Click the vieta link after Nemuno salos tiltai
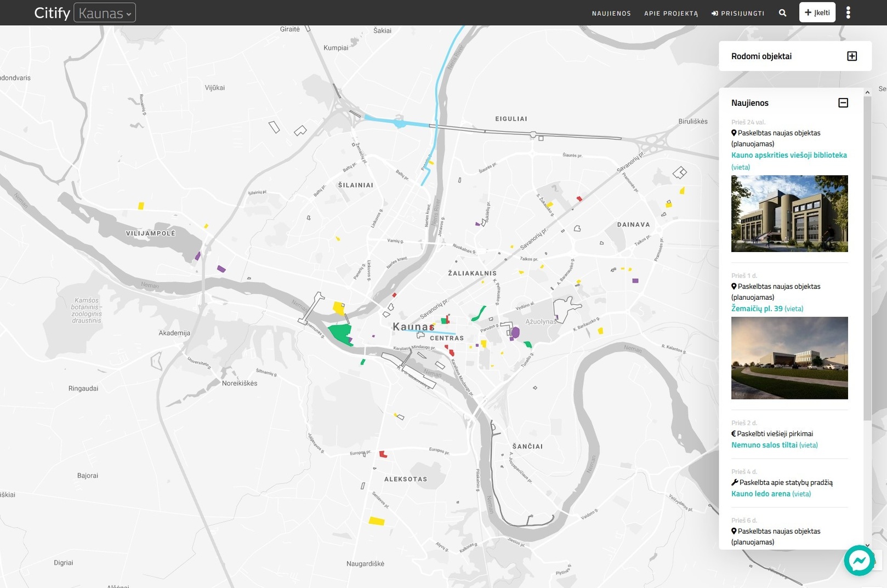The image size is (887, 588). (809, 446)
